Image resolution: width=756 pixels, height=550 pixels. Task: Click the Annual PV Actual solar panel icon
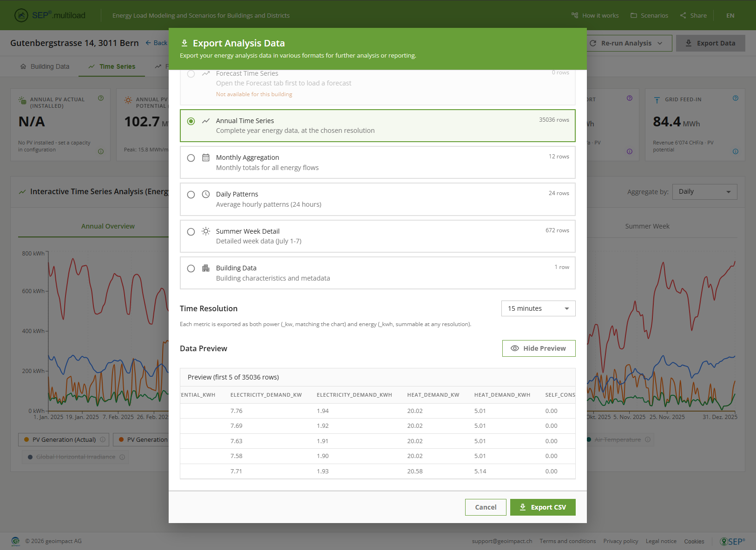22,100
